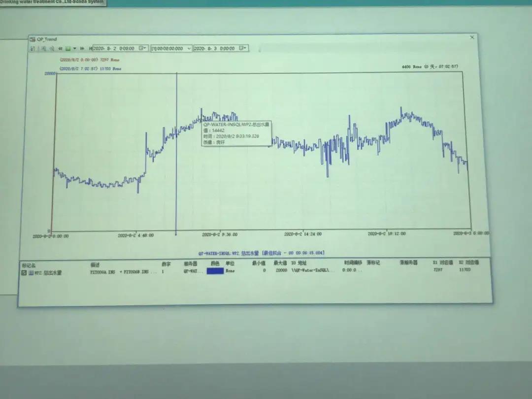Click the 服务器 column header
Screen dimensions: 532x399
pos(190,264)
